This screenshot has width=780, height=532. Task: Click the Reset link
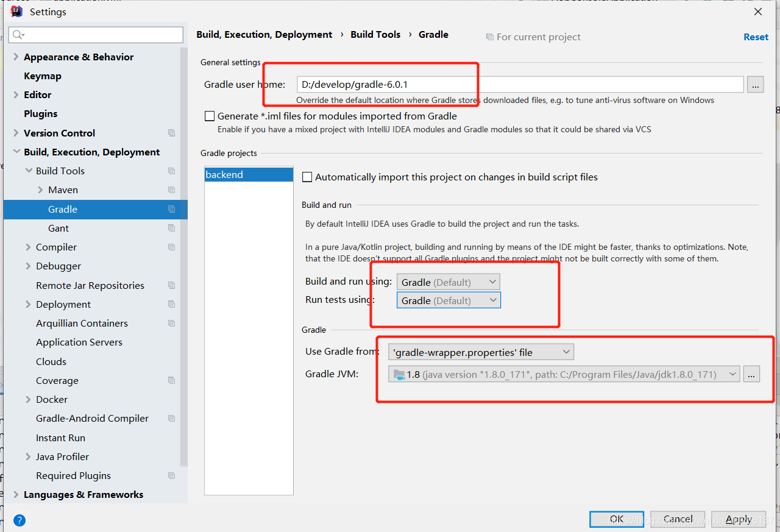(756, 37)
